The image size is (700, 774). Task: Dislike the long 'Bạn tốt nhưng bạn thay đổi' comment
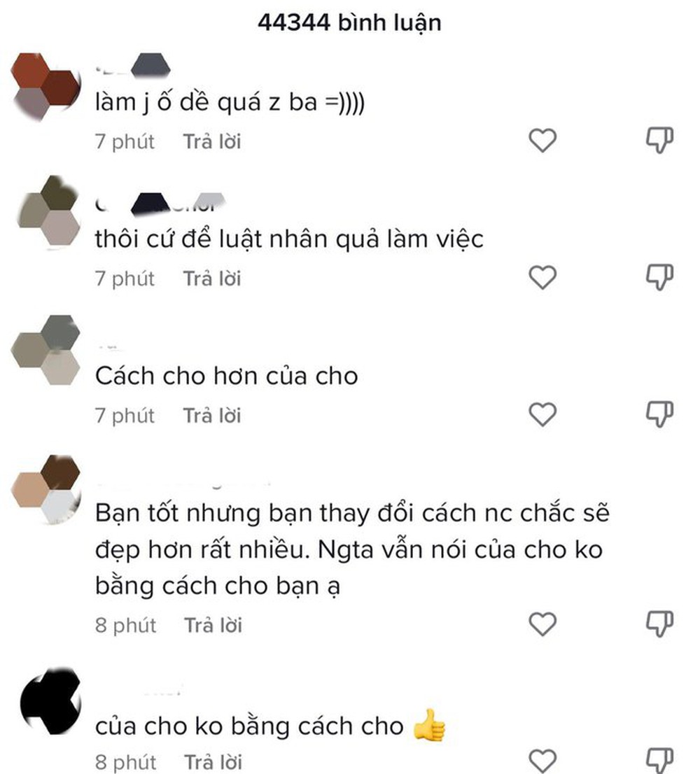point(659,624)
